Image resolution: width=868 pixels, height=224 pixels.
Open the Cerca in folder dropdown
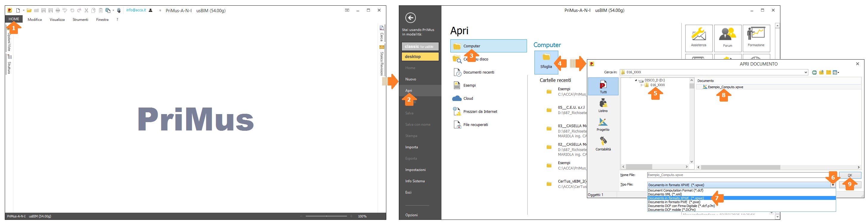point(806,72)
